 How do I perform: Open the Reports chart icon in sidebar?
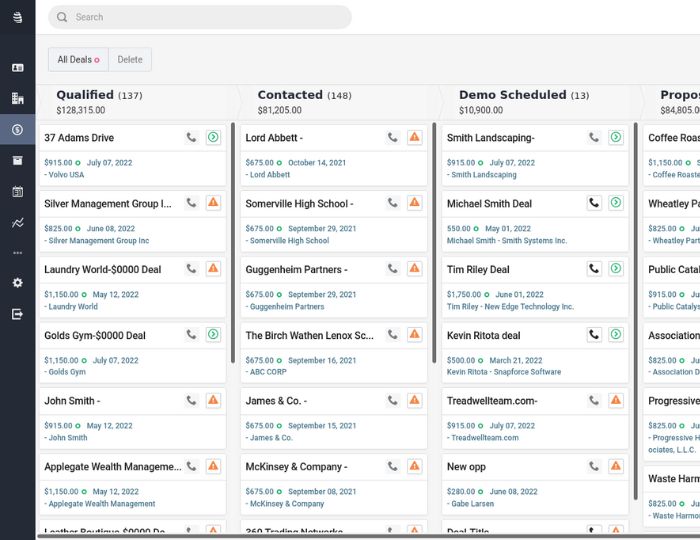17,222
